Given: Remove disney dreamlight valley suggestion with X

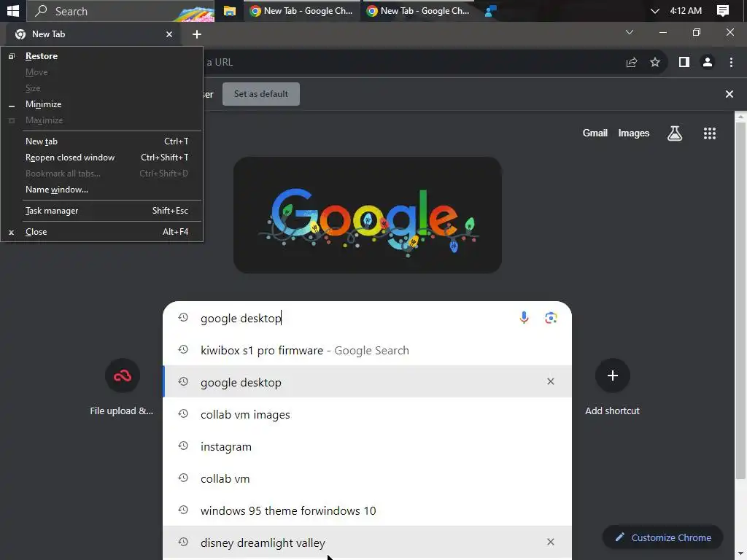Looking at the screenshot, I should [550, 542].
